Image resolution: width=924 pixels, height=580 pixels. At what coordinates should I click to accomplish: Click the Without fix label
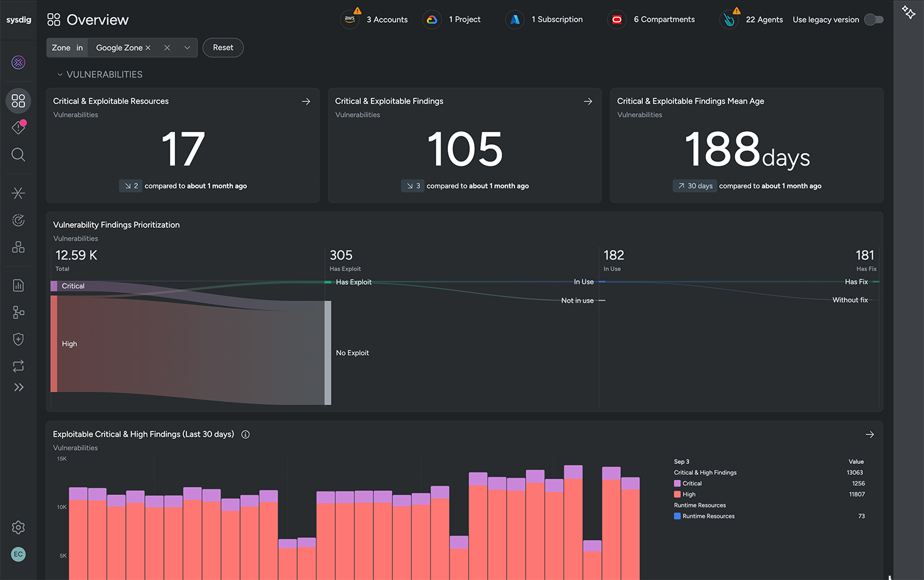(x=850, y=300)
